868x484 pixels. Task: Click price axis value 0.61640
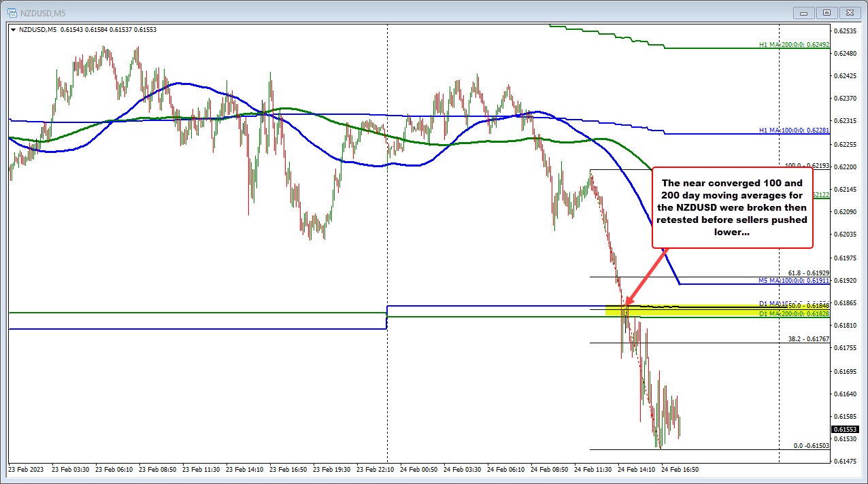pos(846,394)
